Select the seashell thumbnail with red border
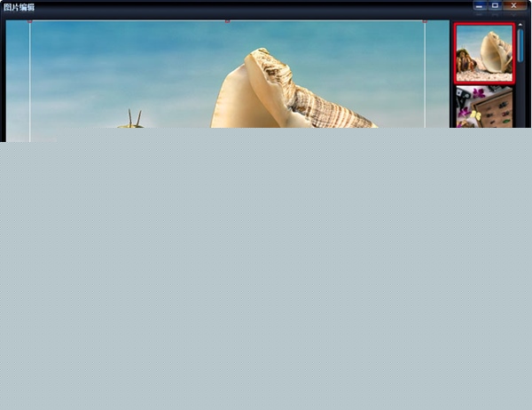The image size is (532, 410). (484, 53)
